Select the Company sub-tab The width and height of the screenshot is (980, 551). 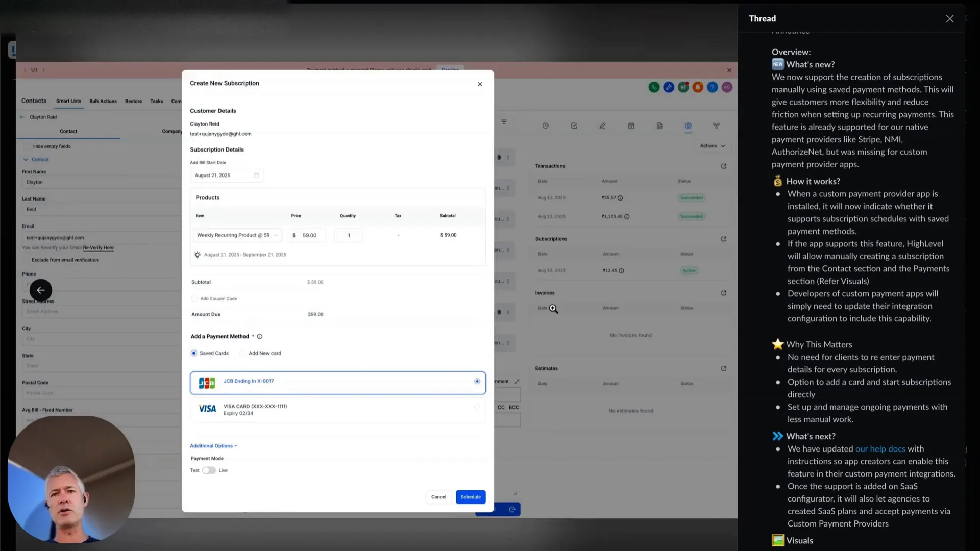pyautogui.click(x=171, y=132)
